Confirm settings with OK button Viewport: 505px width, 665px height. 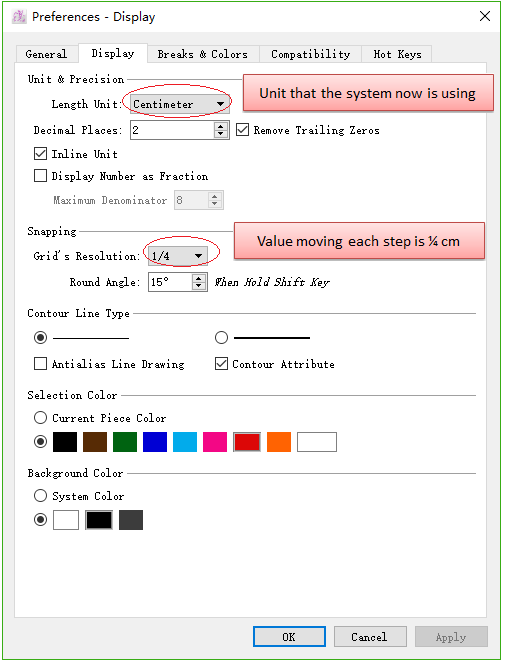click(289, 637)
